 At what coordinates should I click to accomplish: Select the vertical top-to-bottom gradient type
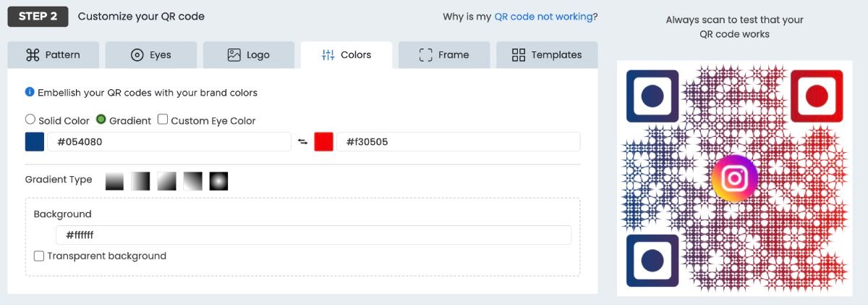(x=114, y=180)
